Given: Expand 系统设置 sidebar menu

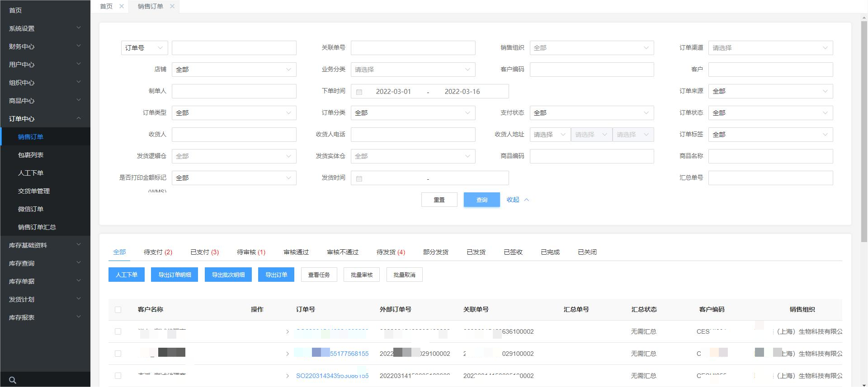Looking at the screenshot, I should click(45, 28).
